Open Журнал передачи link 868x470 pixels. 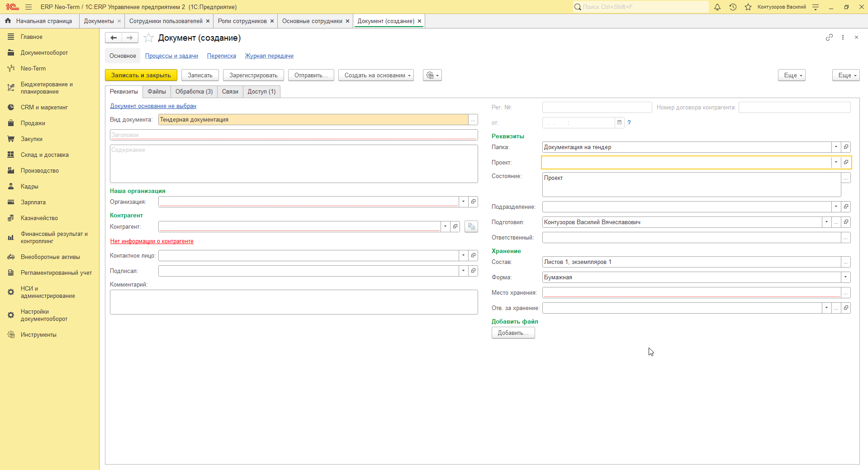[269, 56]
